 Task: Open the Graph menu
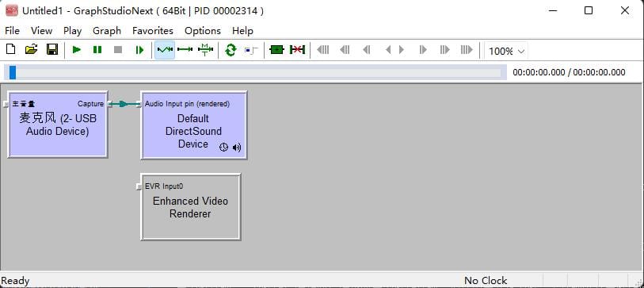(x=107, y=31)
